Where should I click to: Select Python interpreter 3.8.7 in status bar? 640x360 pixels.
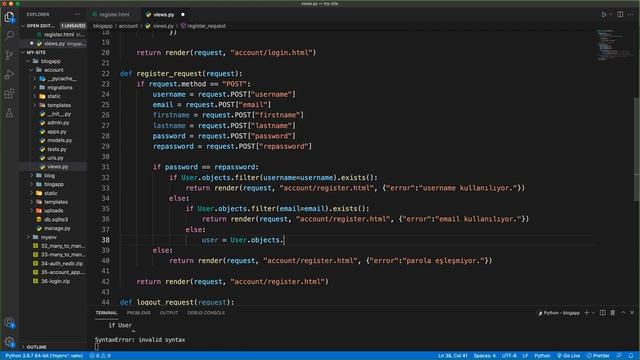[x=44, y=356]
